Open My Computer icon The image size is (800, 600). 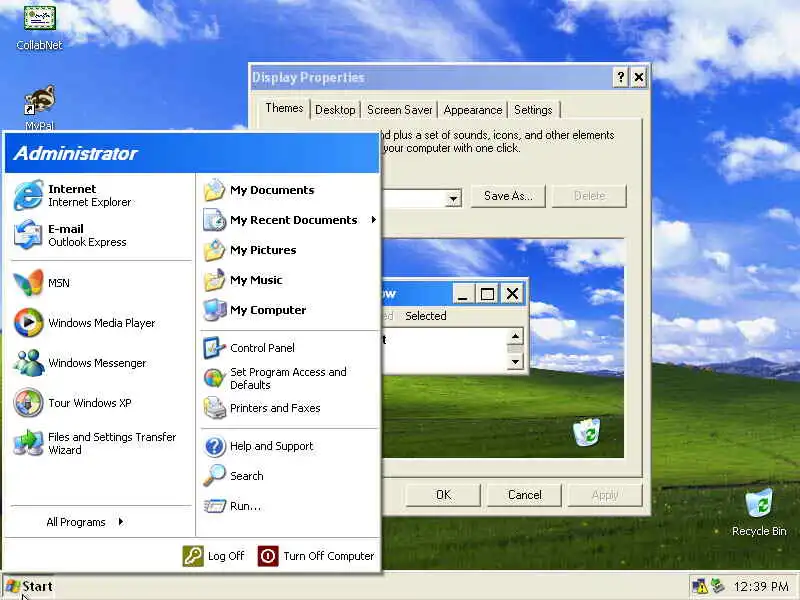(x=214, y=310)
